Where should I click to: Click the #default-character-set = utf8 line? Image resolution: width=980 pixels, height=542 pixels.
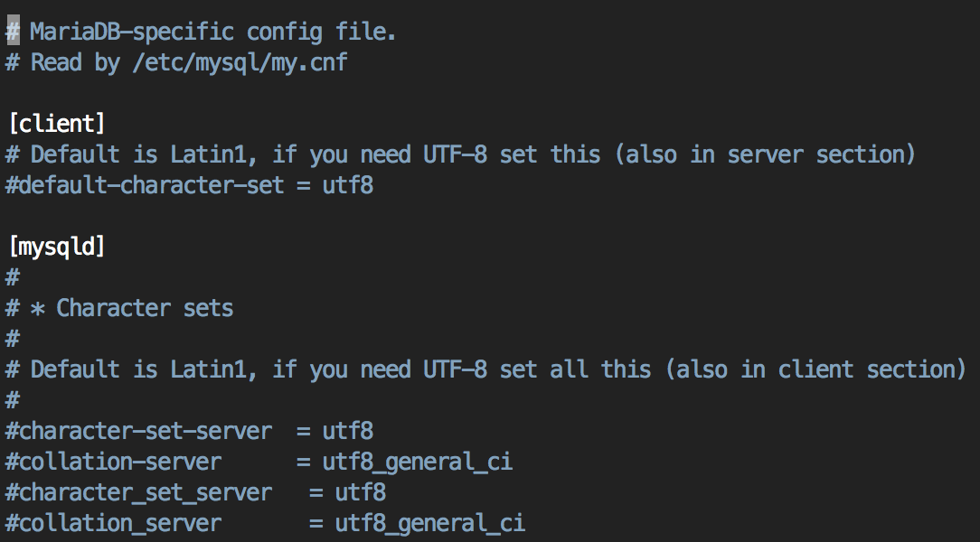[x=190, y=185]
